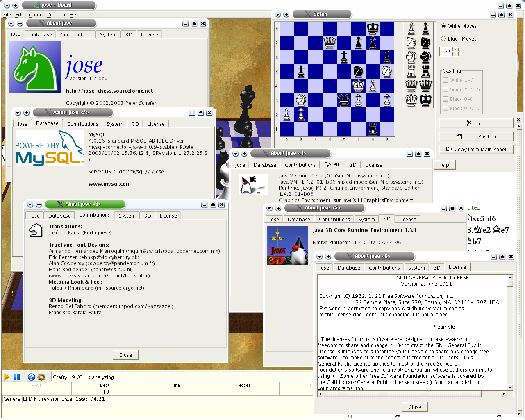Open http://jose-chess.sourceforge.net link

coord(109,91)
